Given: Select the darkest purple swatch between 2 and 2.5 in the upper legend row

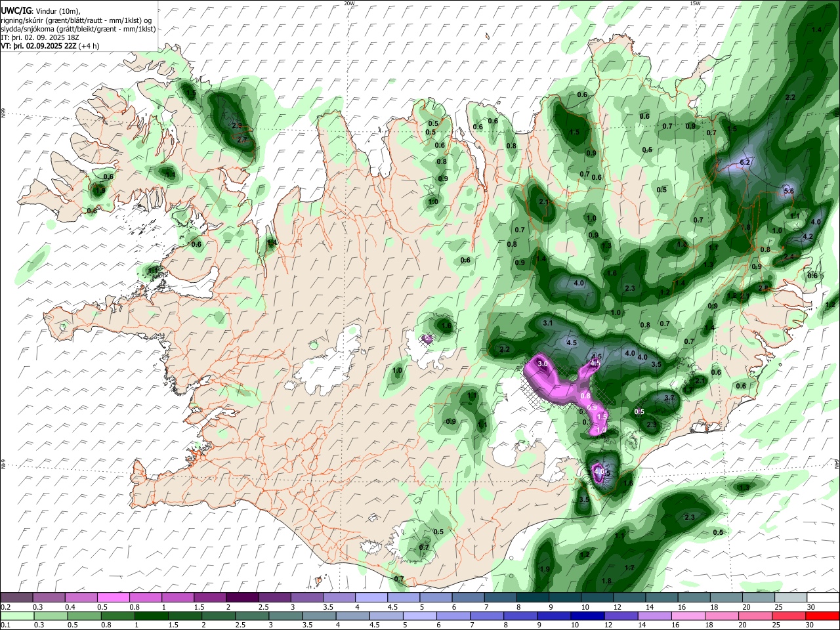Looking at the screenshot, I should [x=243, y=598].
